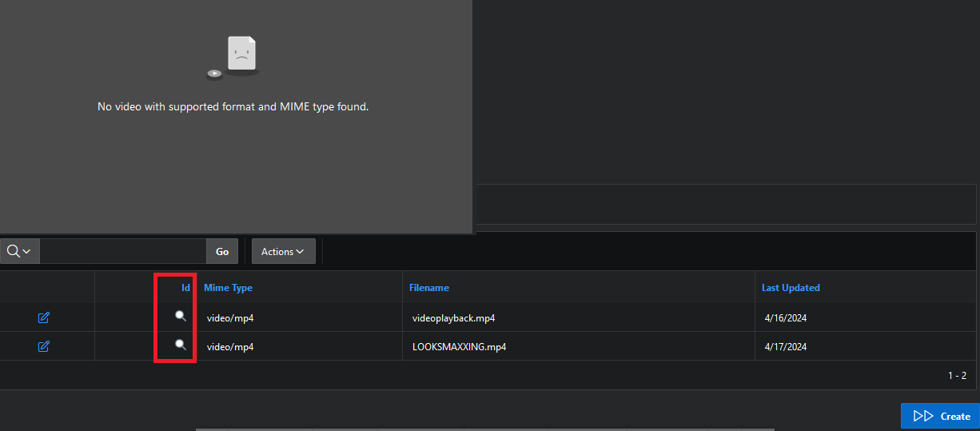Click the report search text field
The image size is (980, 431).
click(x=122, y=251)
